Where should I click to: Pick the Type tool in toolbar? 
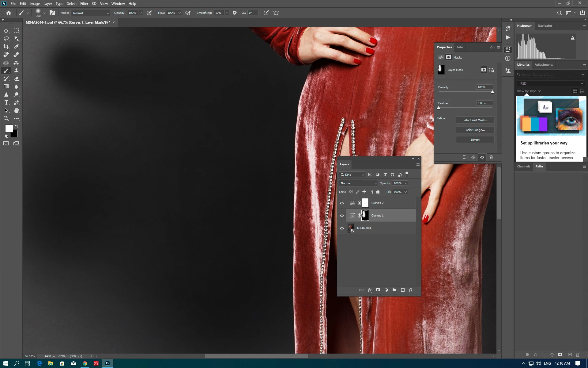[x=6, y=102]
